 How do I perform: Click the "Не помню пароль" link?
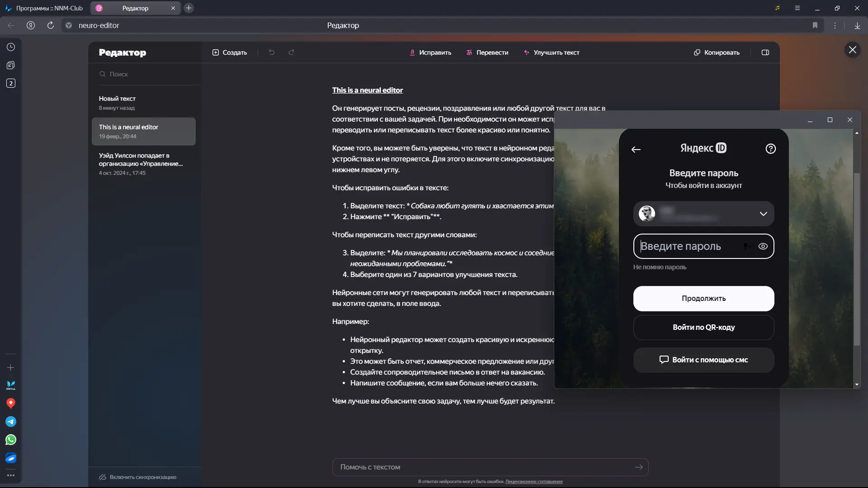(660, 267)
